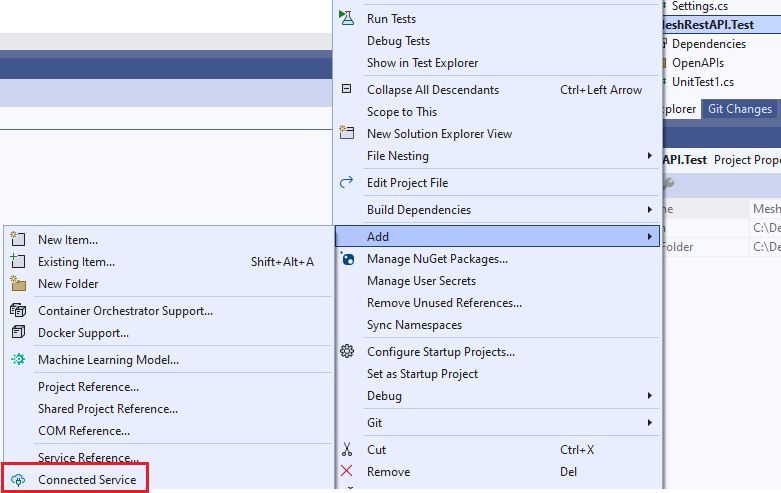Click the Configure Startup Projects gear icon
781x493 pixels.
pyautogui.click(x=347, y=351)
